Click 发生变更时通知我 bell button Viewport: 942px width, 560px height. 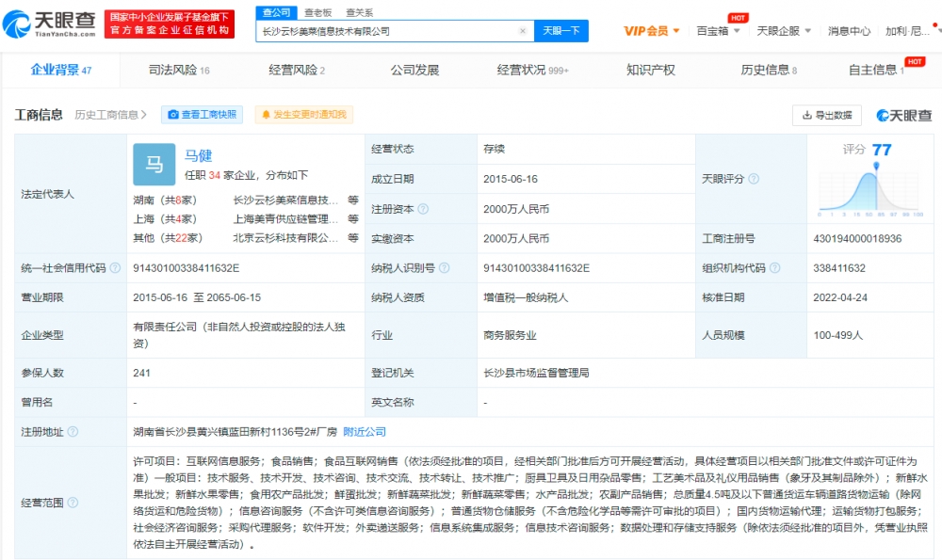(x=304, y=115)
